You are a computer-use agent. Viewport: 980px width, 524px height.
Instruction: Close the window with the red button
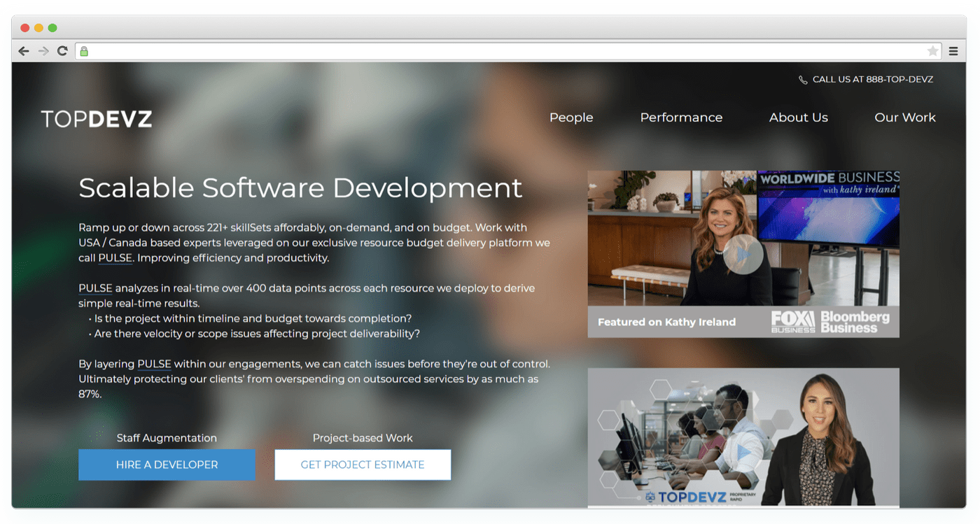(25, 28)
